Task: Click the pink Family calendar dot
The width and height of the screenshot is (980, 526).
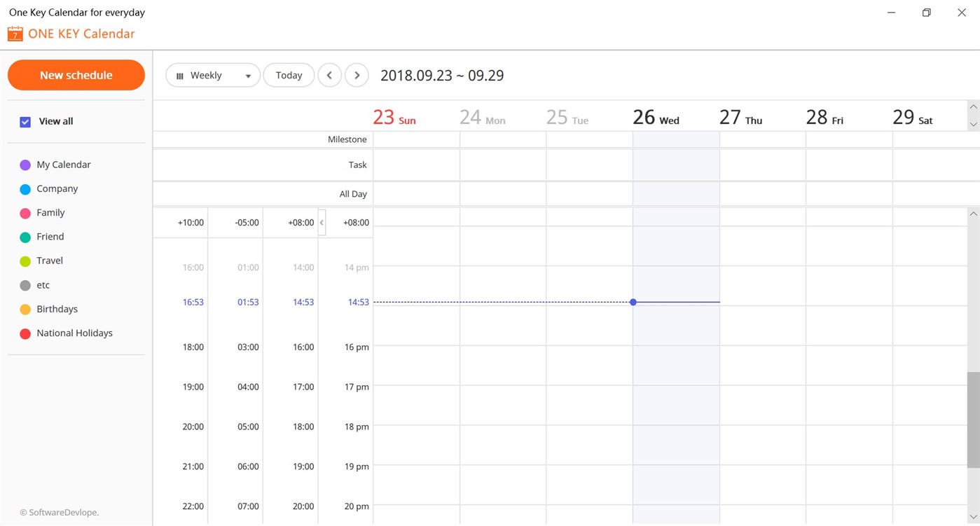Action: click(25, 212)
